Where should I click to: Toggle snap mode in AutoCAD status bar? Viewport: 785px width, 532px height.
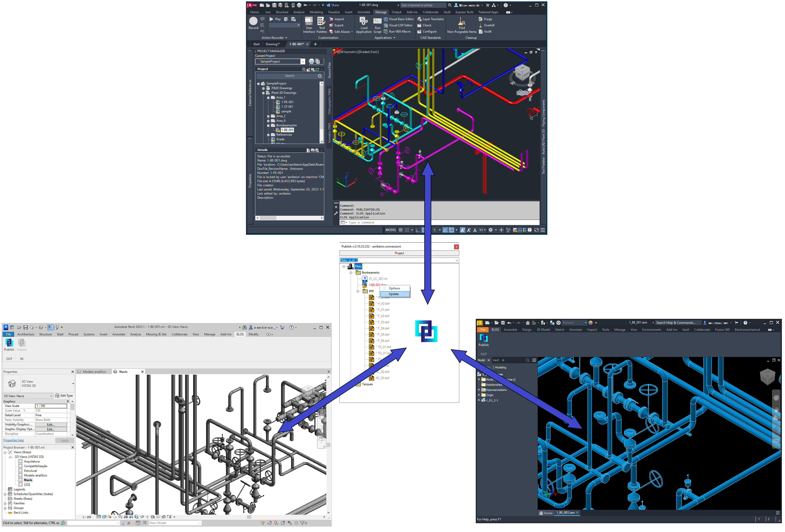(x=407, y=230)
